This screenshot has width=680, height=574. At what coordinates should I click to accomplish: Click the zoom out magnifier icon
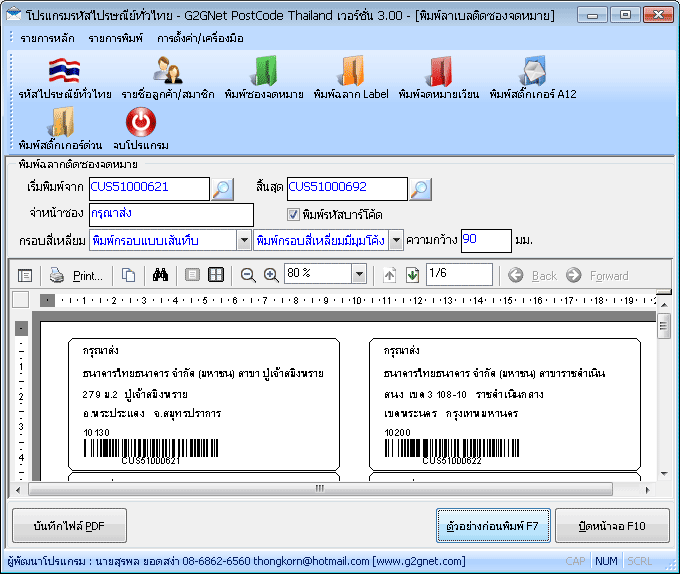click(248, 275)
